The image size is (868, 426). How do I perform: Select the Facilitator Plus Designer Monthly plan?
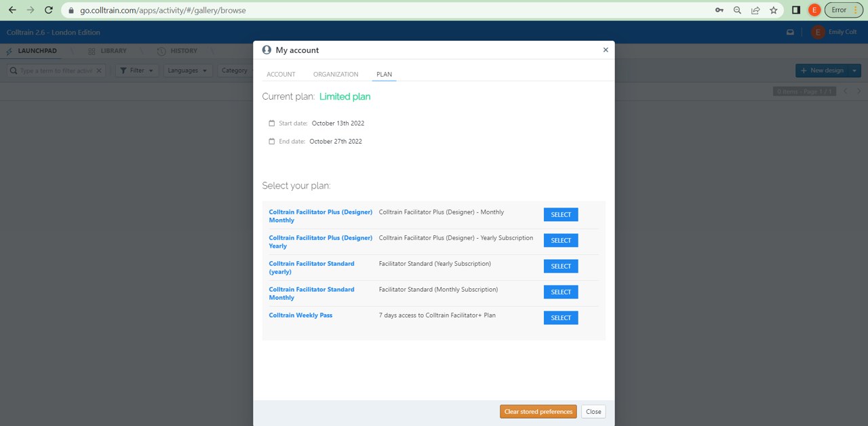click(x=561, y=214)
